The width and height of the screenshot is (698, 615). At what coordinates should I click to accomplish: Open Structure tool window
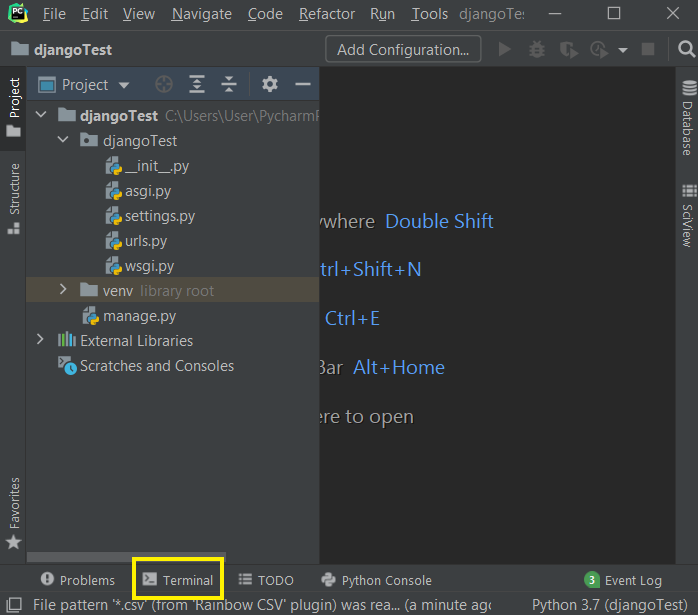click(x=14, y=199)
